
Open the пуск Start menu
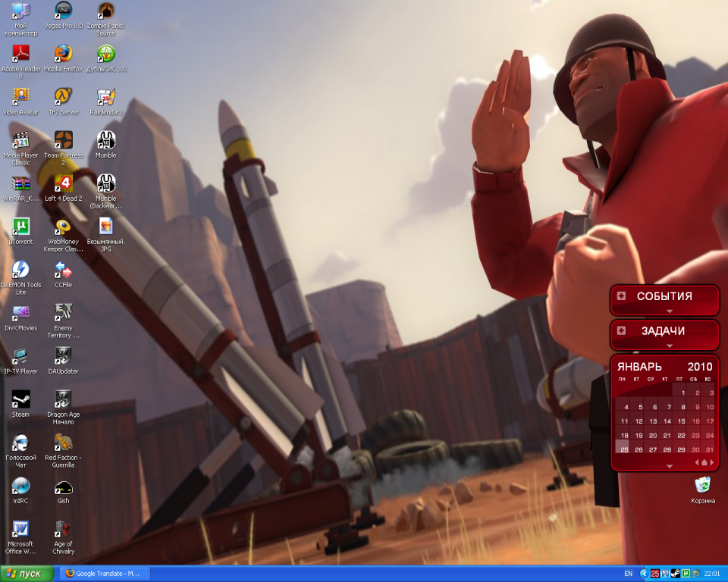coord(27,574)
